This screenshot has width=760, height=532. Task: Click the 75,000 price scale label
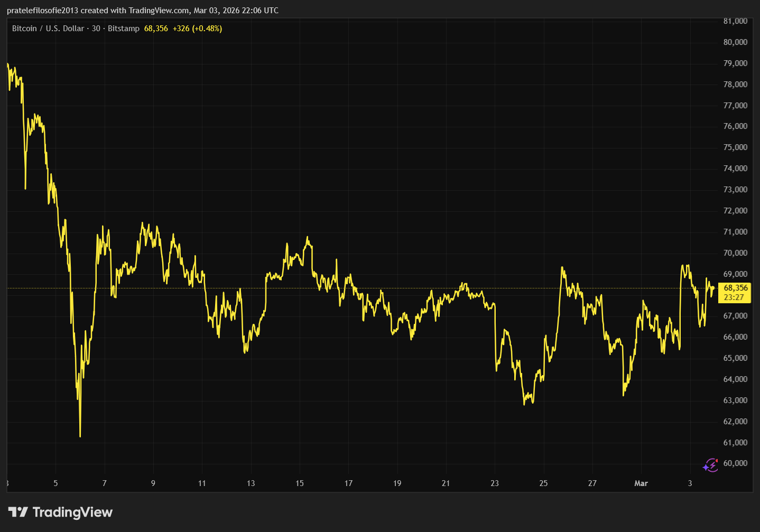pos(735,147)
